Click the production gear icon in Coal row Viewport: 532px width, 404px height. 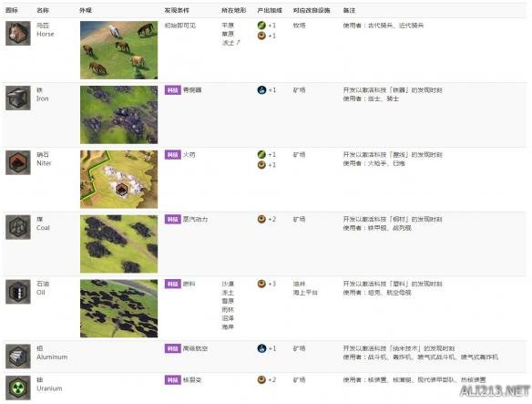pos(261,219)
